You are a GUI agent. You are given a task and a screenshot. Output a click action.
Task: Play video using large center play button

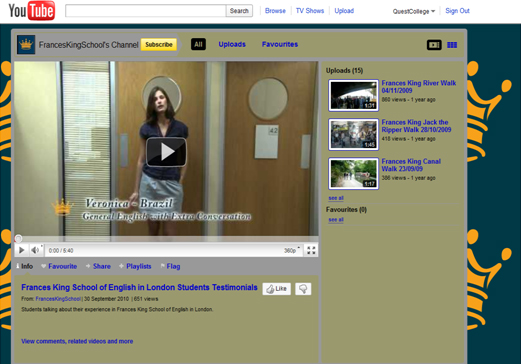click(166, 152)
